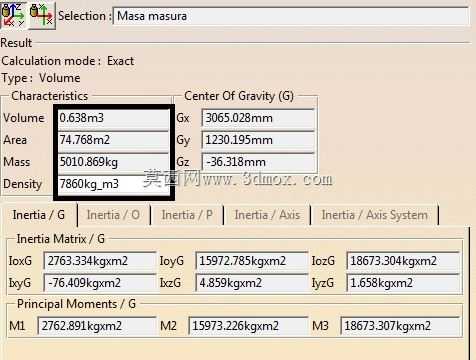
Task: Click the 'Principal Moments / G' label
Action: point(76,304)
